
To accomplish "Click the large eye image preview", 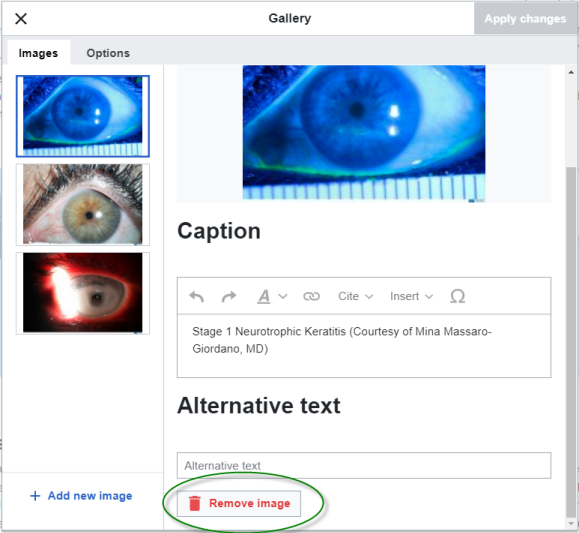I will pos(364,133).
